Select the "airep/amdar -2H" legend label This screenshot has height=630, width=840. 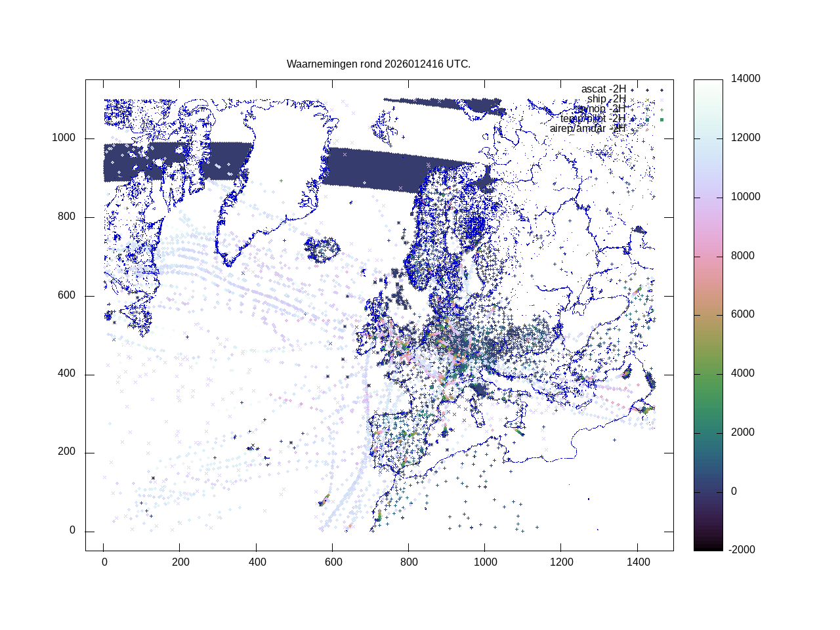587,129
